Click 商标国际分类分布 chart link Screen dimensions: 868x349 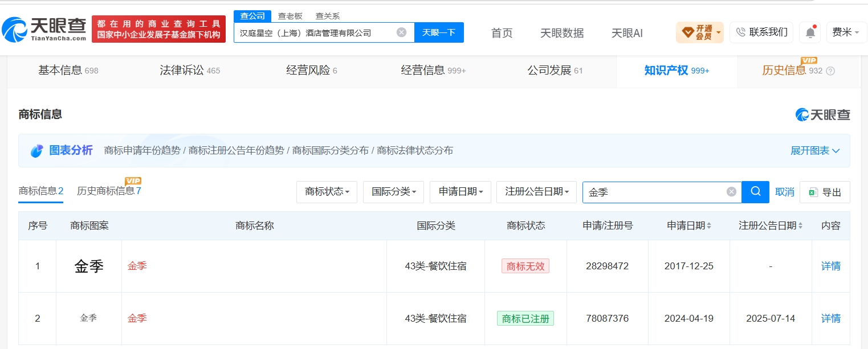coord(331,151)
